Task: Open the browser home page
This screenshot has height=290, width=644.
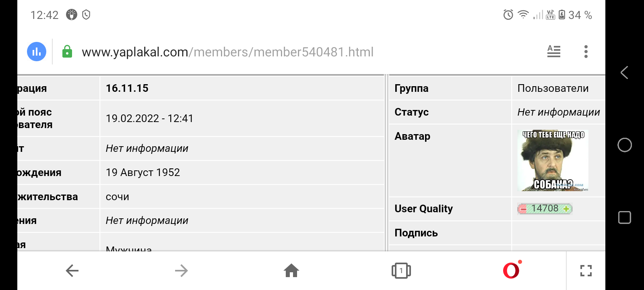Action: coord(291,271)
